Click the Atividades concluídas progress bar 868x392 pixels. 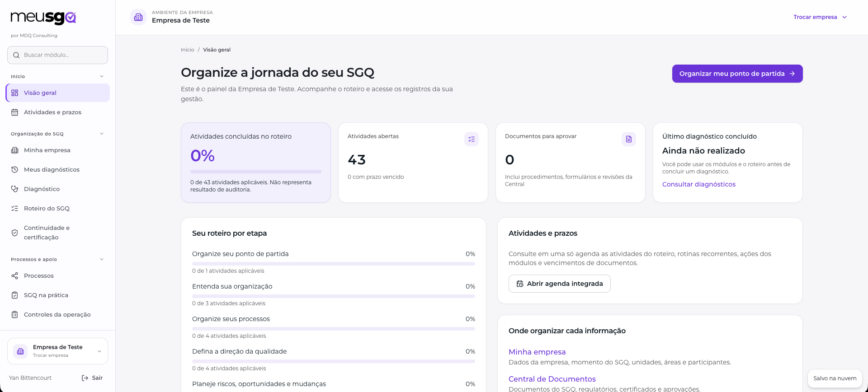click(256, 172)
